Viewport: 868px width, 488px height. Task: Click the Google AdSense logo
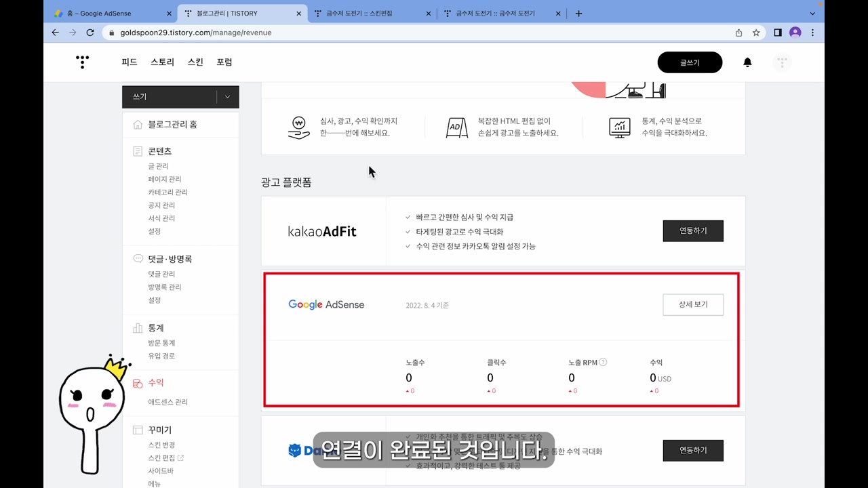(x=326, y=305)
